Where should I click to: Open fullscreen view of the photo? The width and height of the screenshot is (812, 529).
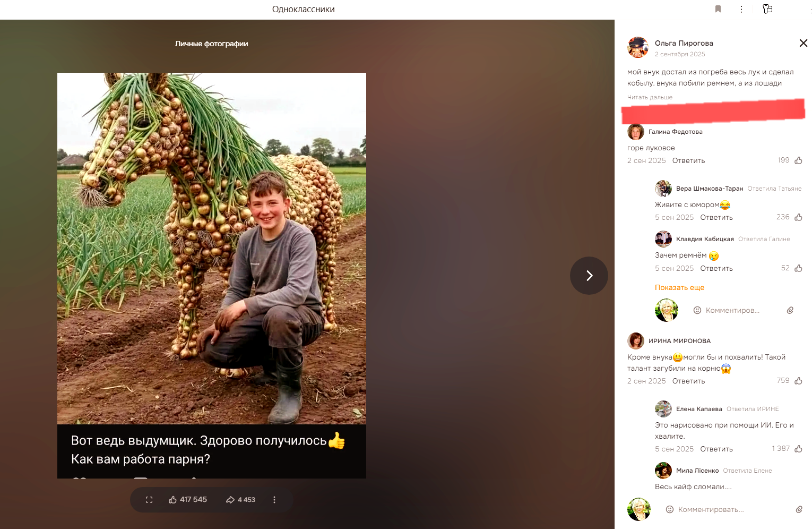click(149, 500)
